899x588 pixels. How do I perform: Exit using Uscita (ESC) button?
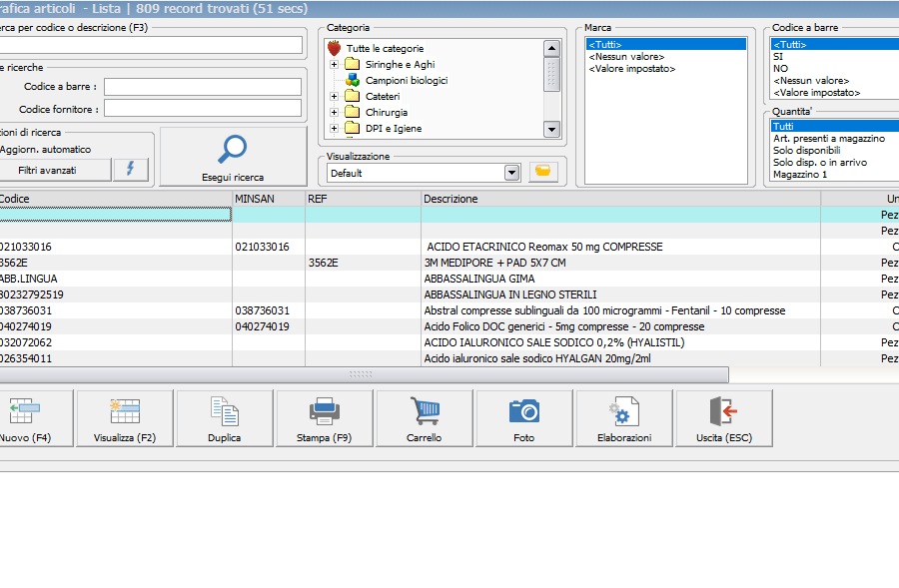pyautogui.click(x=723, y=418)
